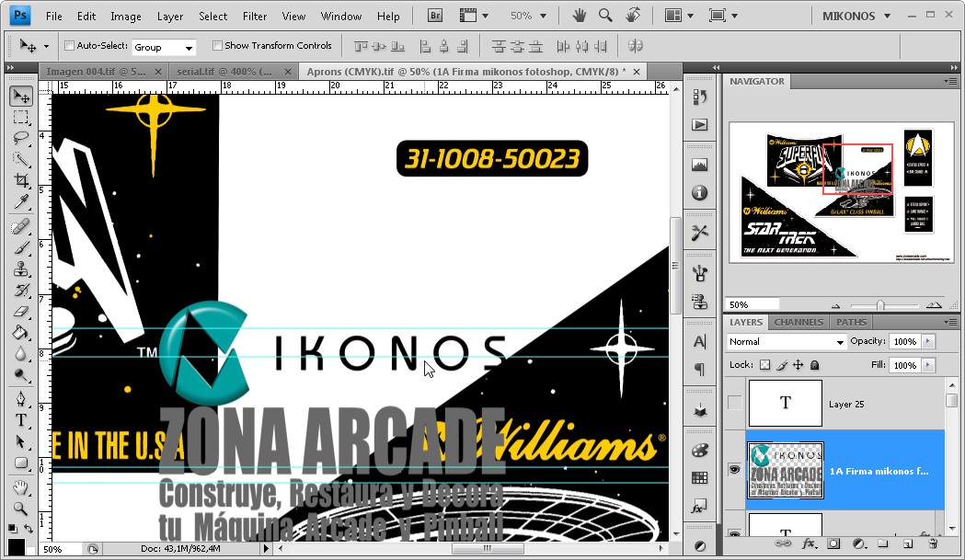
Task: Pick the Eyedropper tool
Action: pos(20,202)
